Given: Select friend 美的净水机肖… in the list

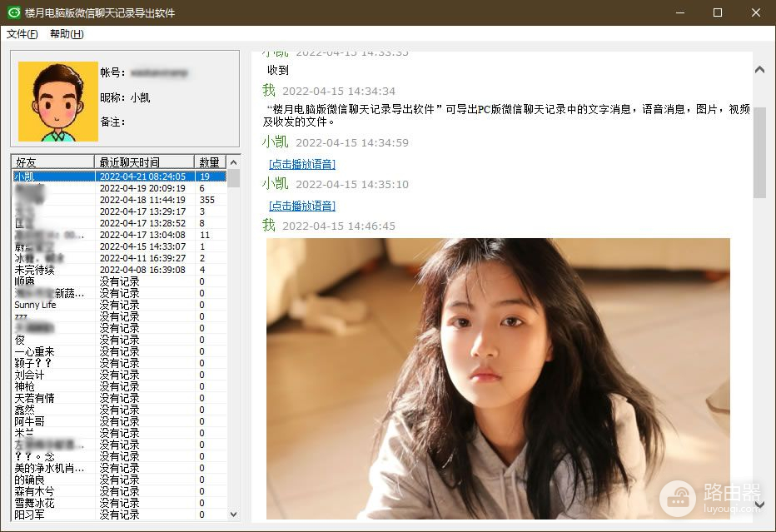Looking at the screenshot, I should pyautogui.click(x=119, y=468).
